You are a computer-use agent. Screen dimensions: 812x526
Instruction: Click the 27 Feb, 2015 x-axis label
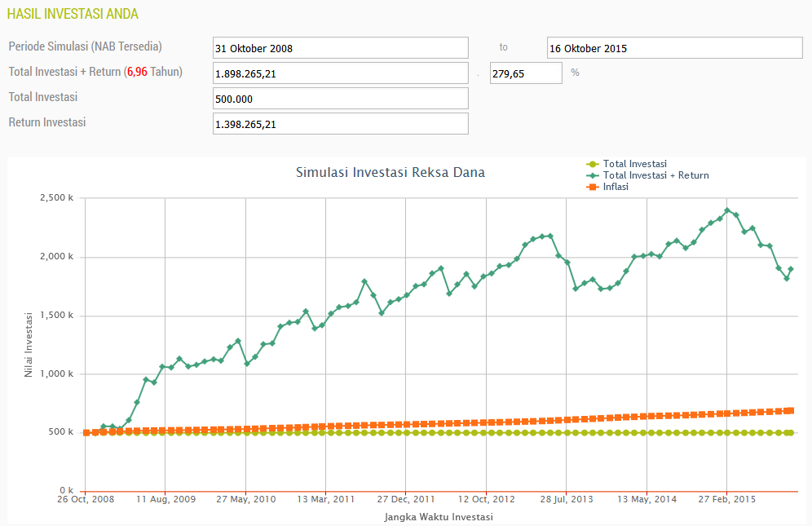point(726,499)
